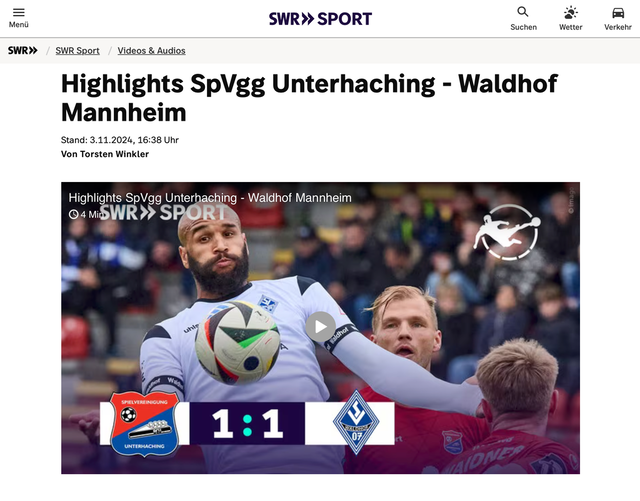This screenshot has height=501, width=640.
Task: Click the Waldhof Mannheim club crest
Action: click(x=356, y=422)
